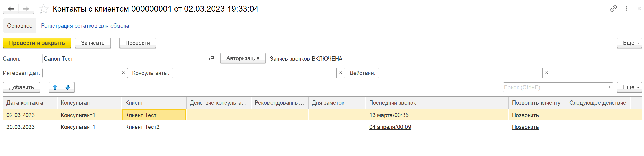This screenshot has width=644, height=156.
Task: Star this document as favorite
Action: tap(43, 9)
